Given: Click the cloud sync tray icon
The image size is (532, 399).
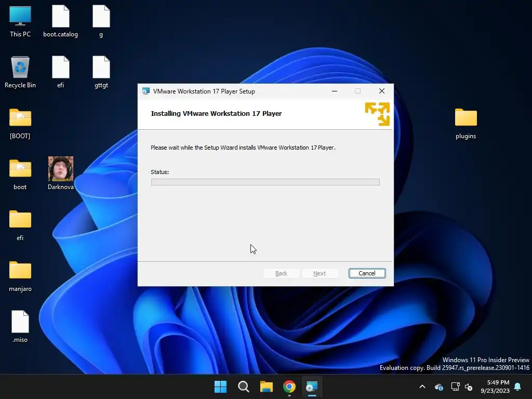Looking at the screenshot, I should (438, 387).
